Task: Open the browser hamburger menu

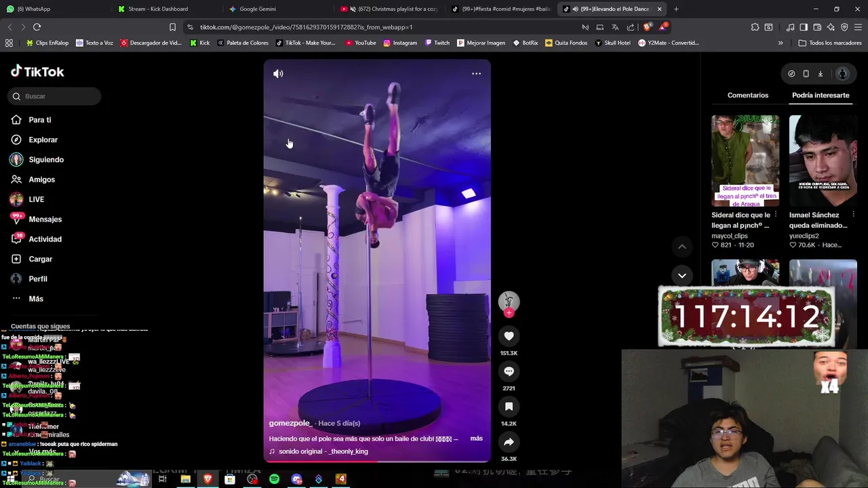Action: pyautogui.click(x=858, y=27)
